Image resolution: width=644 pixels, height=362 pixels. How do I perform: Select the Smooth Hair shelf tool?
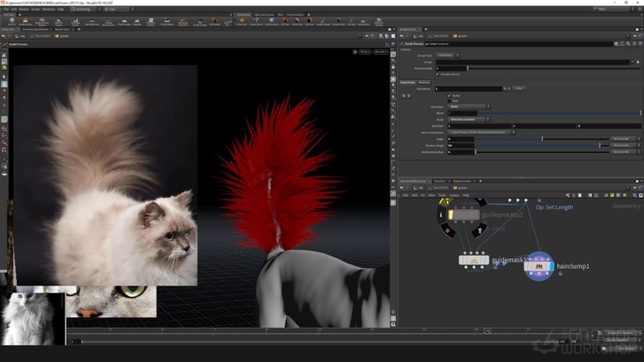click(339, 21)
